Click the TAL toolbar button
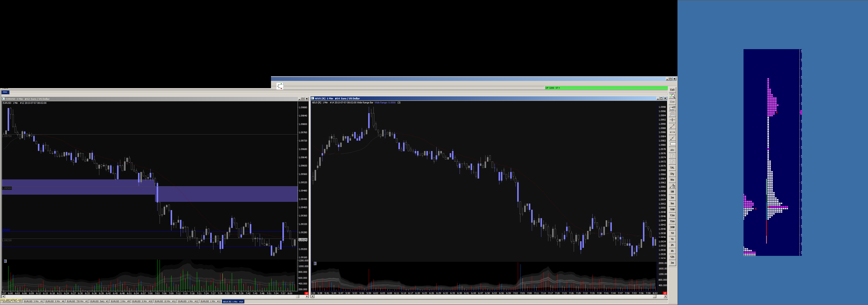Screen dimensions: 868x305 (x=672, y=168)
